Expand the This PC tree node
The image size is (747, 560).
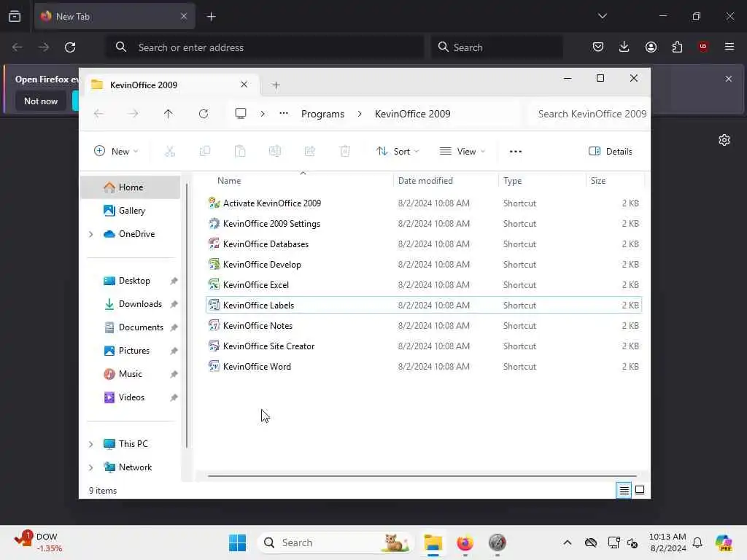point(90,444)
